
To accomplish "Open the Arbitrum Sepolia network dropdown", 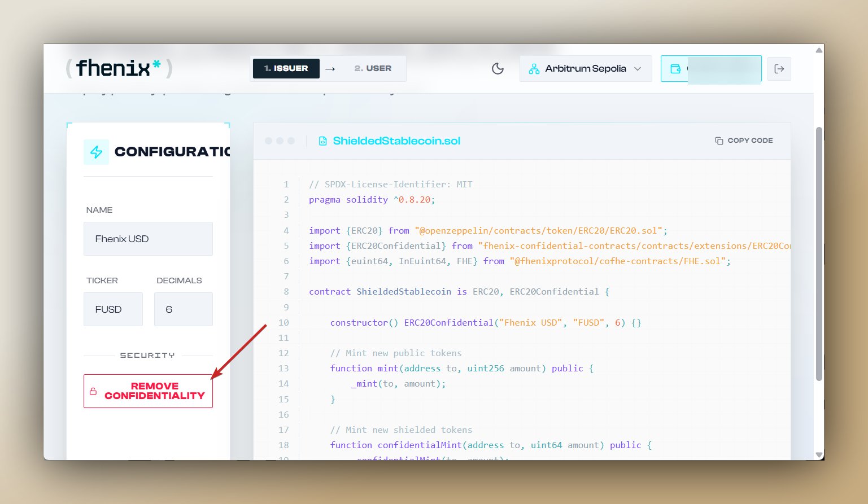I will pos(586,69).
